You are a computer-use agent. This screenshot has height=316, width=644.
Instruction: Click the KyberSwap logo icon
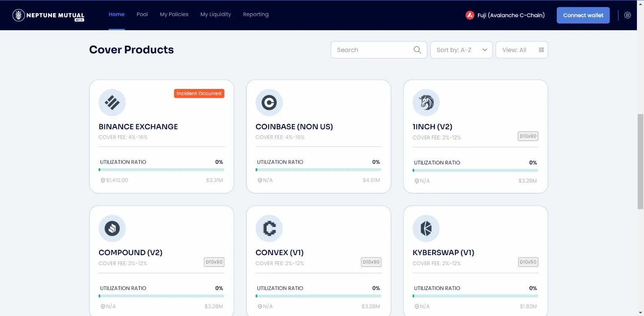[x=426, y=228]
